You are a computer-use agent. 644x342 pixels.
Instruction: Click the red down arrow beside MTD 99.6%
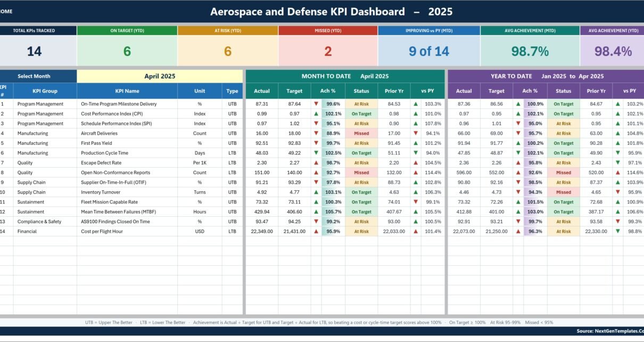click(x=316, y=104)
